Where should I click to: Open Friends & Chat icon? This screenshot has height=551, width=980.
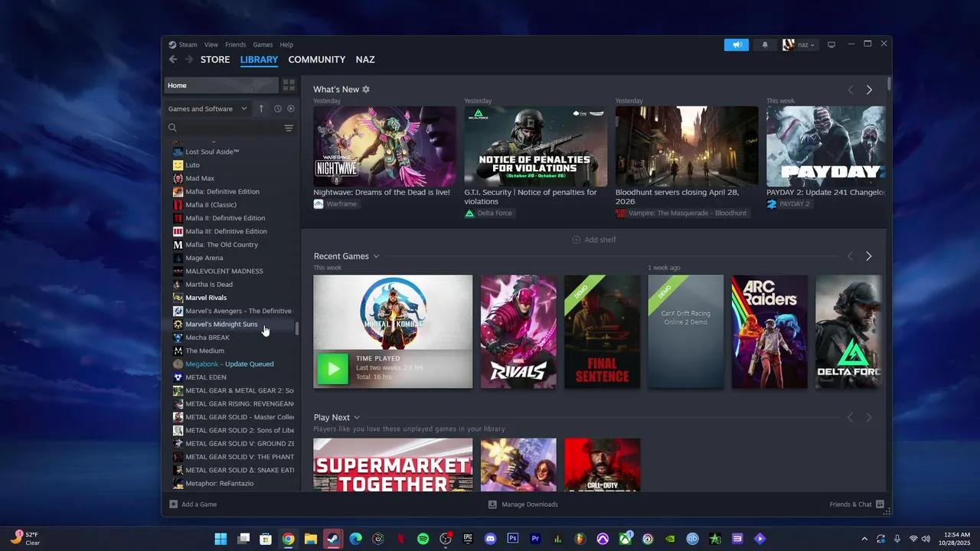[x=880, y=504]
